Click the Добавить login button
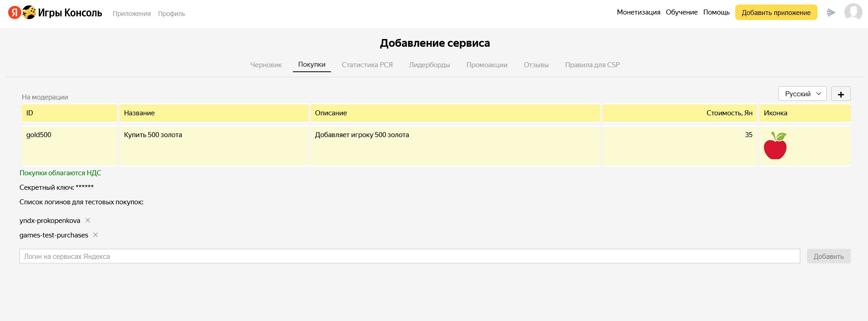Image resolution: width=868 pixels, height=321 pixels. tap(828, 256)
